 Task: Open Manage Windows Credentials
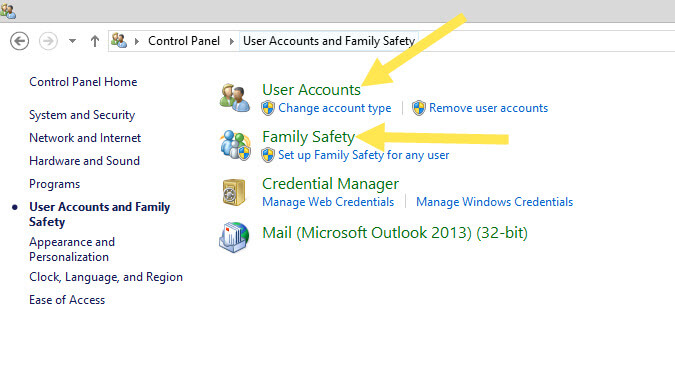coord(494,202)
